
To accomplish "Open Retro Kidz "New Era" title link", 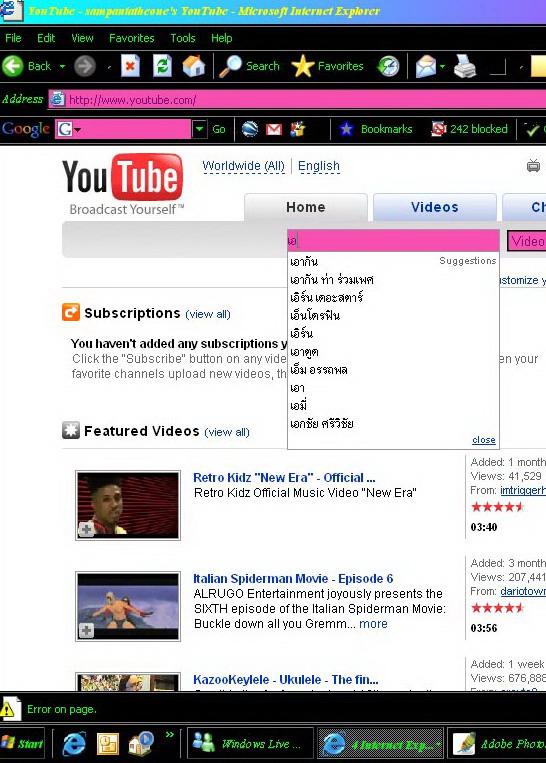I will point(284,477).
